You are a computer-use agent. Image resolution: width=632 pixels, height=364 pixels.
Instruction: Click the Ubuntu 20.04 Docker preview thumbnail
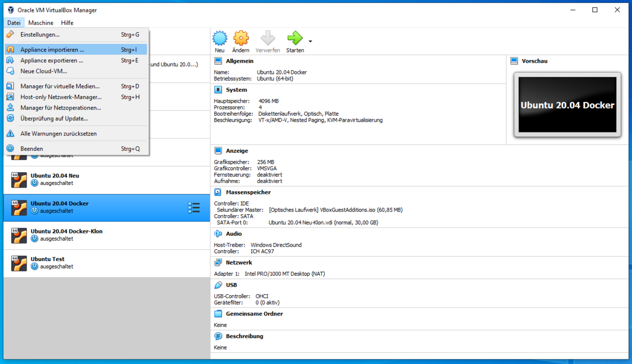(567, 105)
